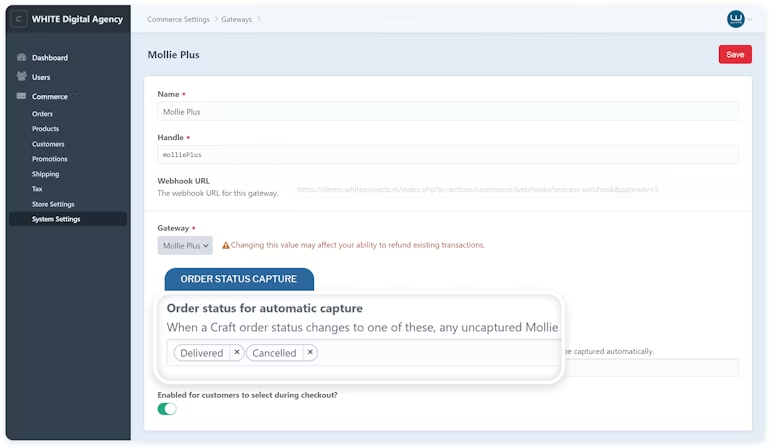
Task: Open the Promotions sidebar item
Action: (50, 159)
